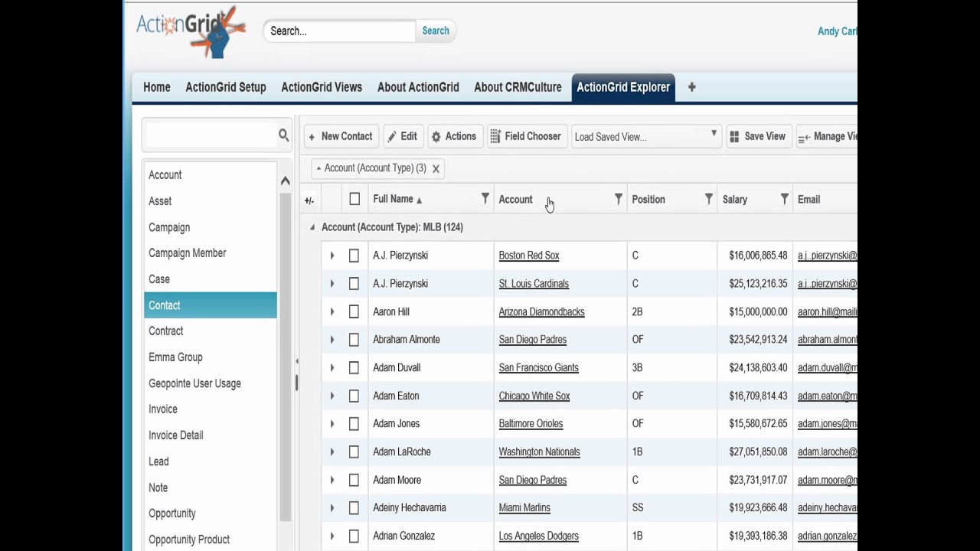Expand the Adam Duvall row details
The width and height of the screenshot is (980, 551).
pos(332,368)
